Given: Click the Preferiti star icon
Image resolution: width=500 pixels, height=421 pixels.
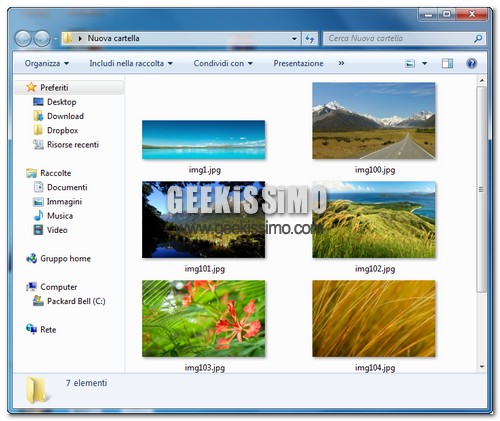Looking at the screenshot, I should tap(31, 87).
